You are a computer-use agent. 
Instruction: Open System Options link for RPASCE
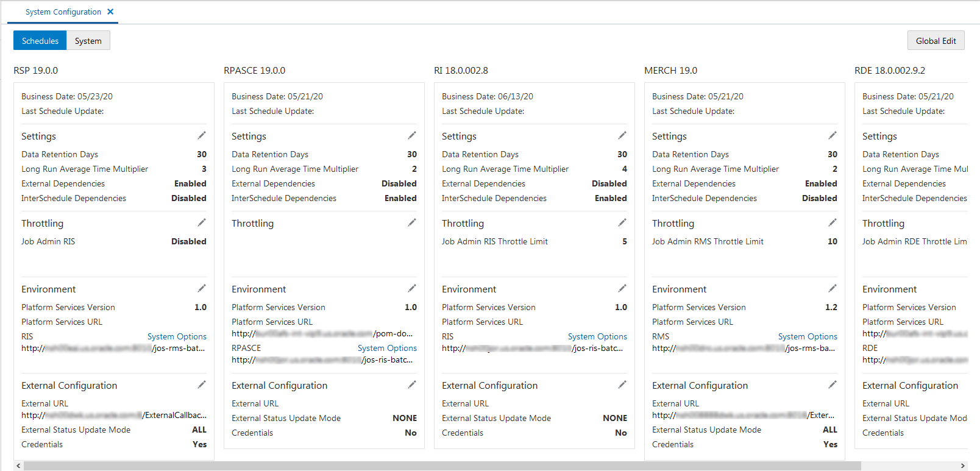pyautogui.click(x=387, y=348)
